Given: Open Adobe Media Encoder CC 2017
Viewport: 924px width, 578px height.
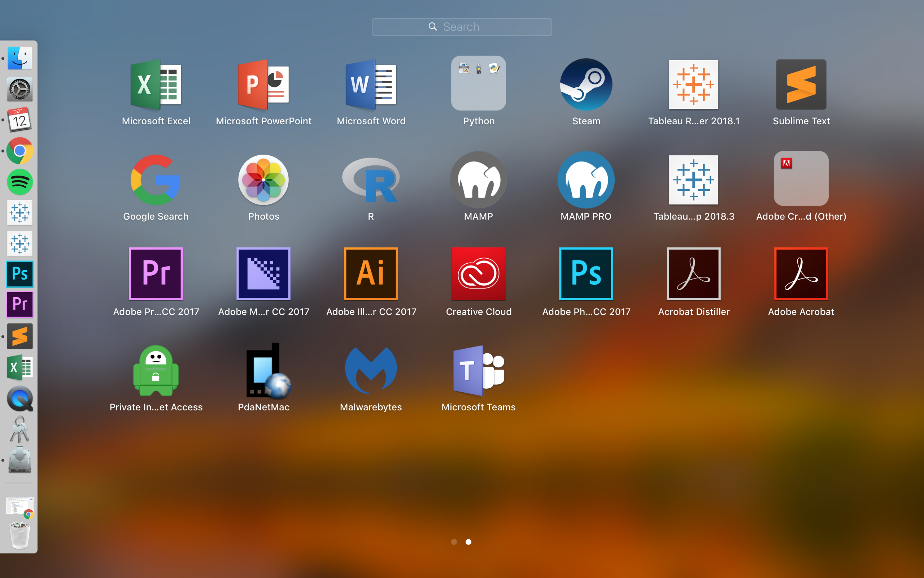Looking at the screenshot, I should click(x=263, y=274).
